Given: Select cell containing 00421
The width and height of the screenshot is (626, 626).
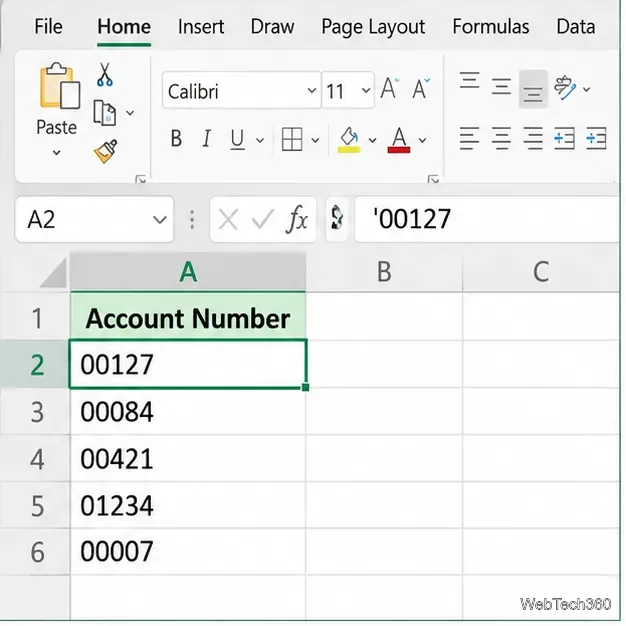Looking at the screenshot, I should click(188, 458).
